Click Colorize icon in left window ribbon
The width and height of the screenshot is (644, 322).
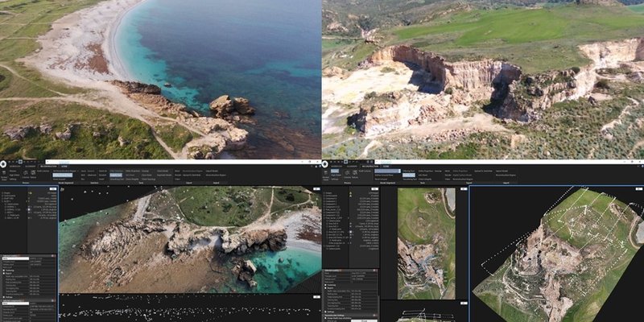(26, 174)
